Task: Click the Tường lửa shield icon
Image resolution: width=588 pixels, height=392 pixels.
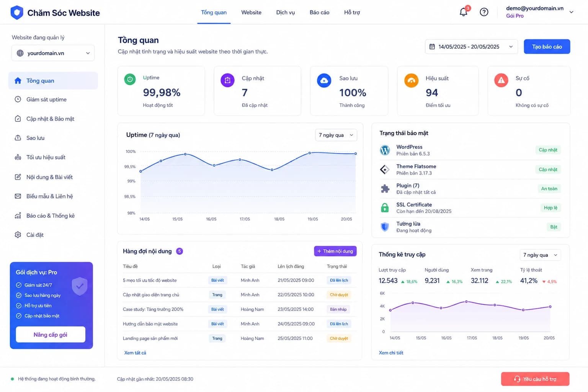Action: click(385, 227)
